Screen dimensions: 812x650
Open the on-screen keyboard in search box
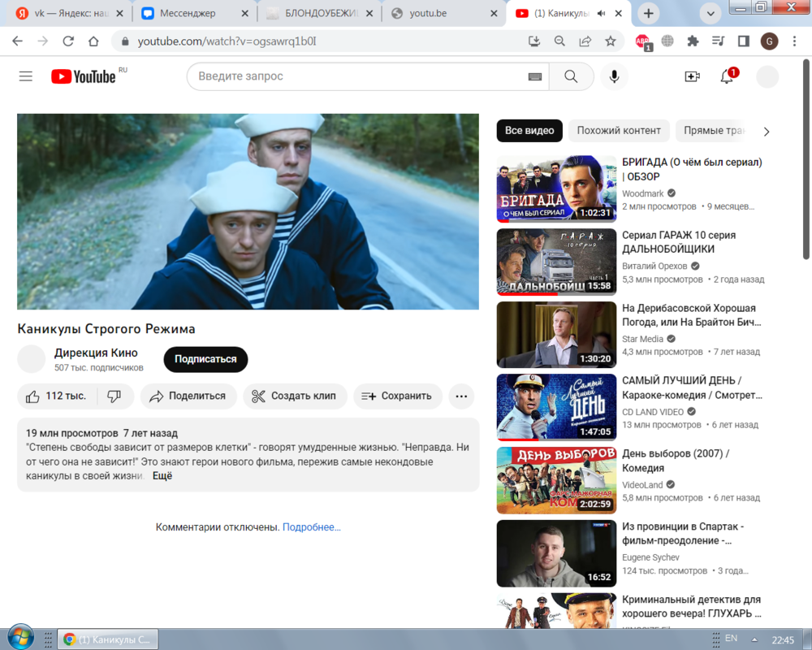click(535, 76)
